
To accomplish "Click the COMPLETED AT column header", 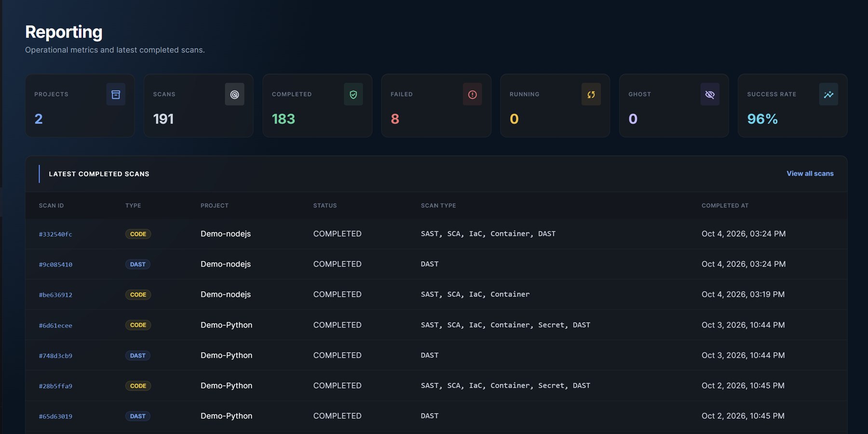I will [x=725, y=206].
